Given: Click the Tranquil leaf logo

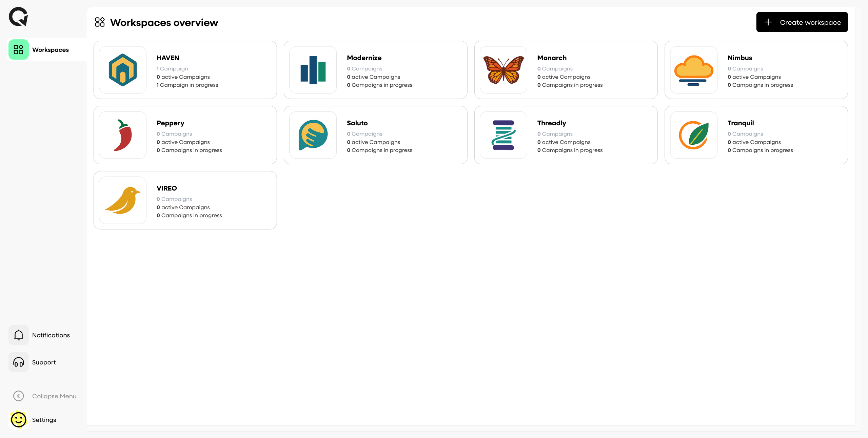Looking at the screenshot, I should [694, 135].
